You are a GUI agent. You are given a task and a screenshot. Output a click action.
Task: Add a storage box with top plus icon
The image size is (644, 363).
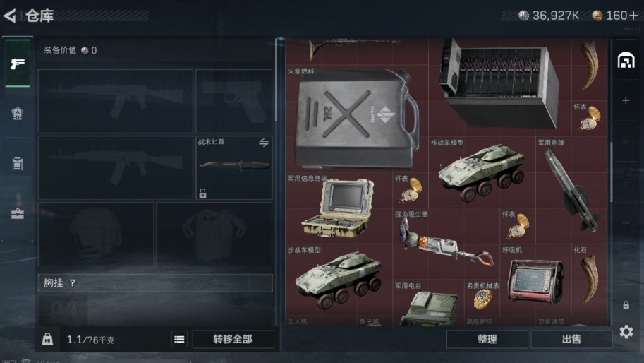[x=626, y=100]
